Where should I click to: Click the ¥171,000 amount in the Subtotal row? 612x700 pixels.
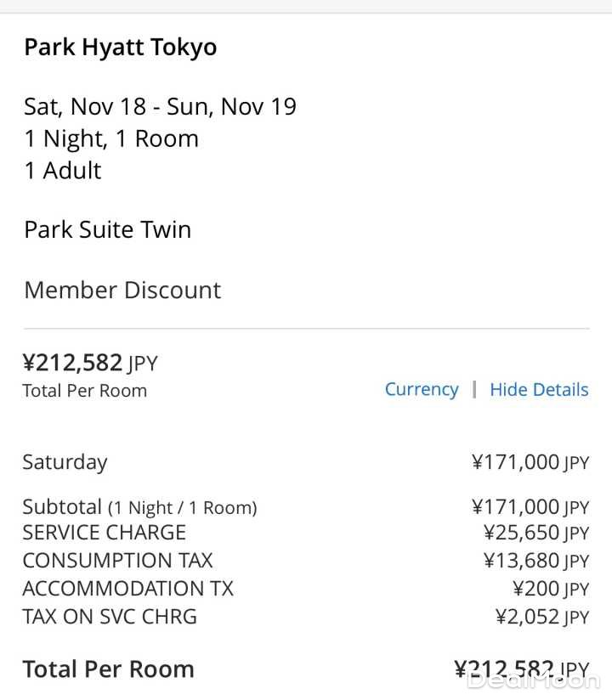pyautogui.click(x=530, y=507)
